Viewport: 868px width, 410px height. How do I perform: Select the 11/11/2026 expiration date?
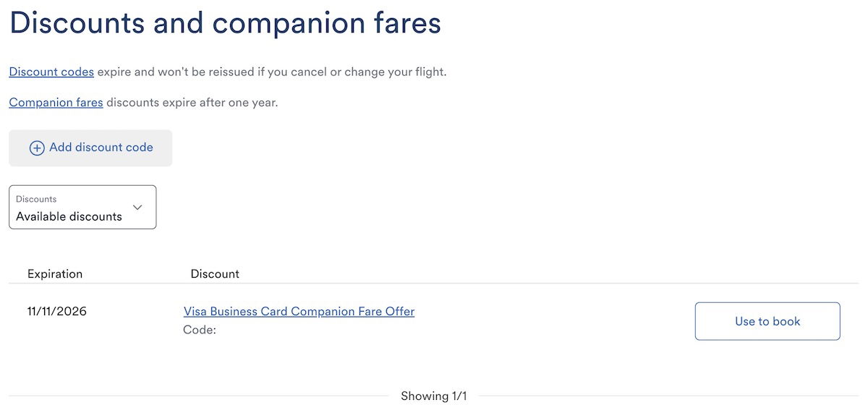tap(57, 312)
